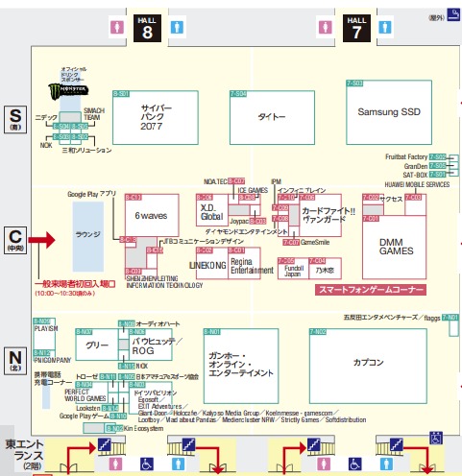Click the red arrow at the C entrance
462x476 pixels.
pyautogui.click(x=41, y=240)
